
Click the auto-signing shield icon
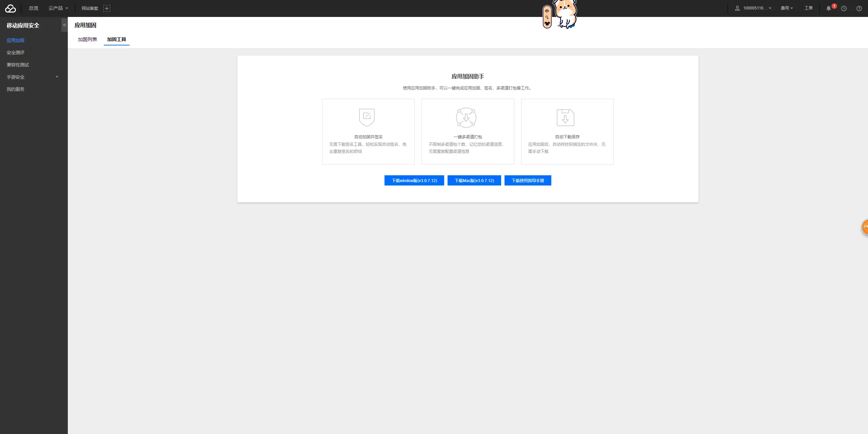(367, 117)
